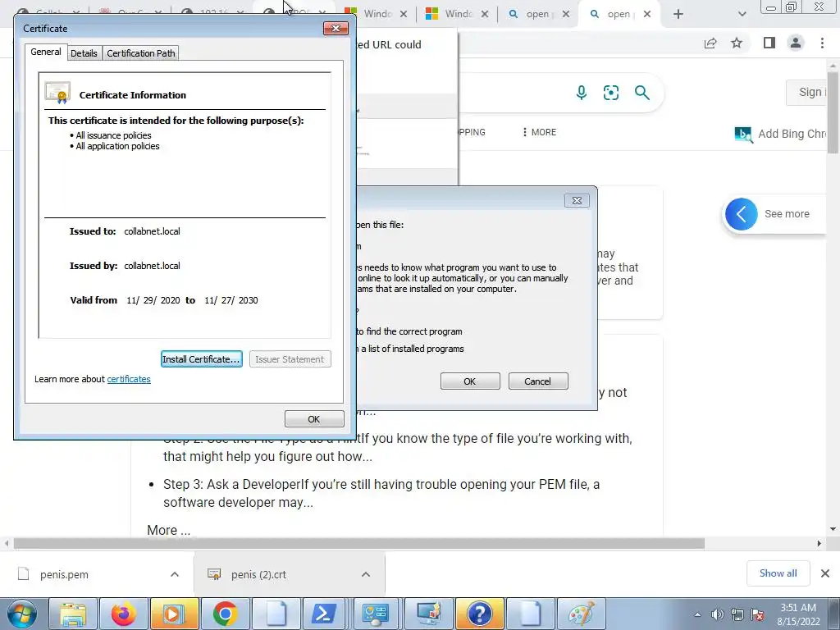The height and width of the screenshot is (630, 840).
Task: Open the Certification Path tab
Action: click(x=141, y=53)
